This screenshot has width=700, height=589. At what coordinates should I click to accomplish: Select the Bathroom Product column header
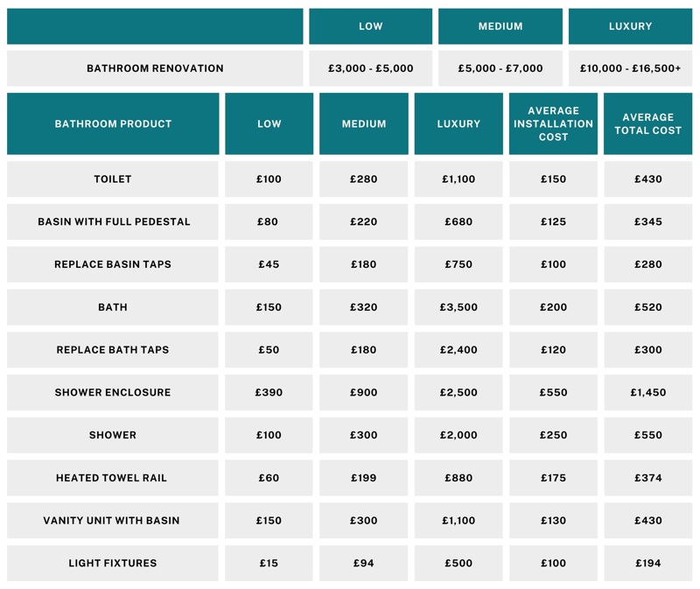coord(113,123)
